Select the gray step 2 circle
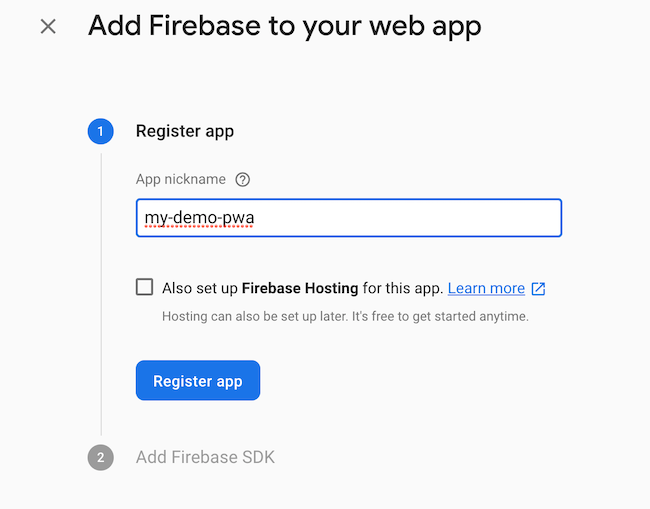650x509 pixels. [100, 457]
